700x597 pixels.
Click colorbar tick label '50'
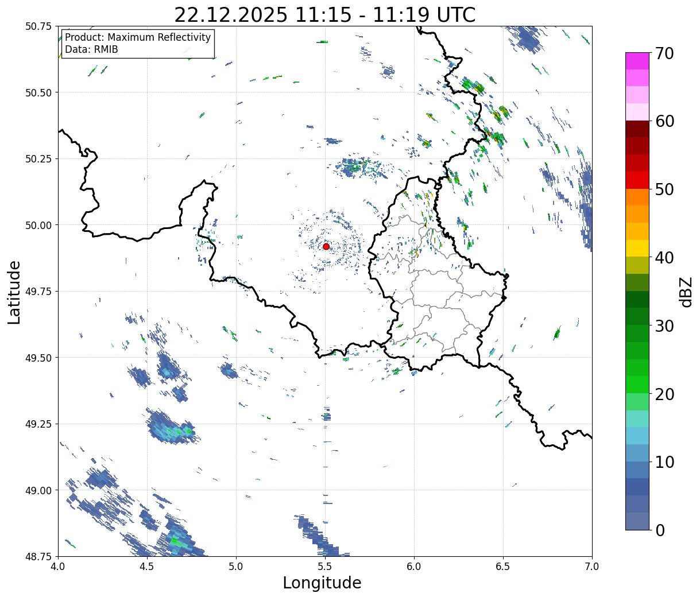664,189
